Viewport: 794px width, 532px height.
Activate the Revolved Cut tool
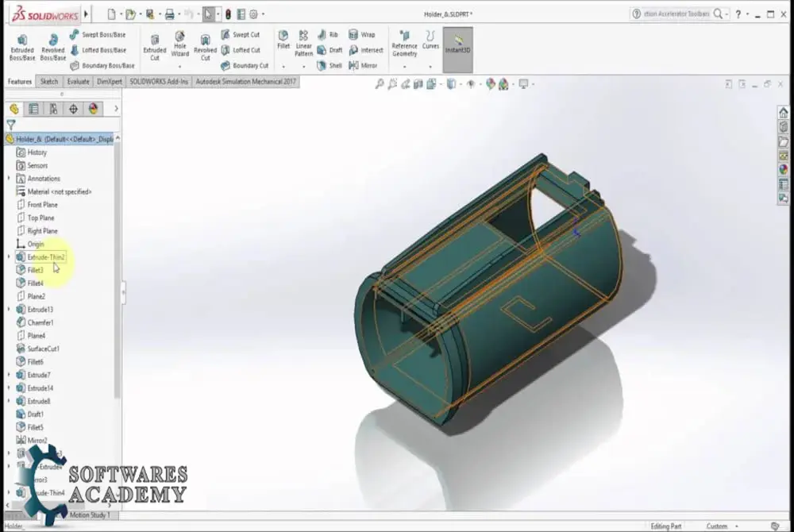point(205,48)
